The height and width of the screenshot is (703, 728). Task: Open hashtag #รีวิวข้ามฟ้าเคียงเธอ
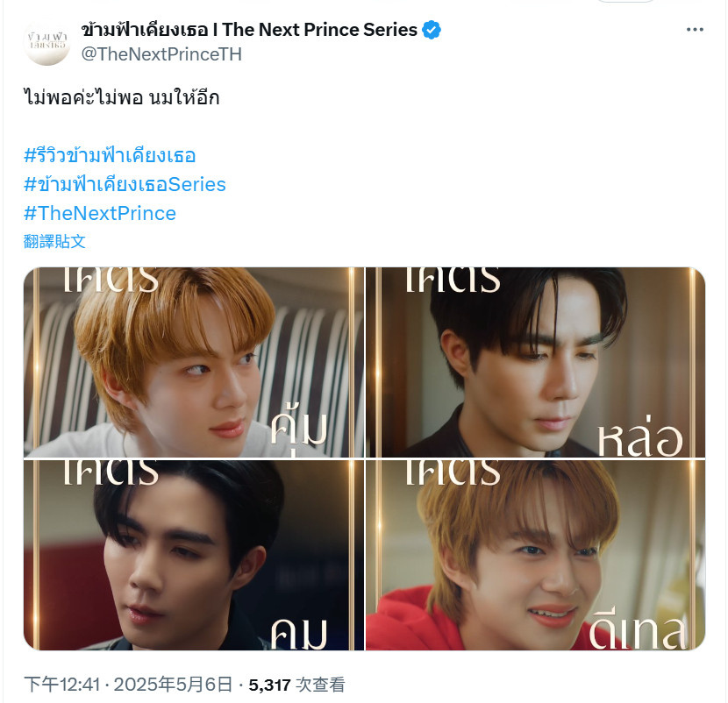pos(110,155)
